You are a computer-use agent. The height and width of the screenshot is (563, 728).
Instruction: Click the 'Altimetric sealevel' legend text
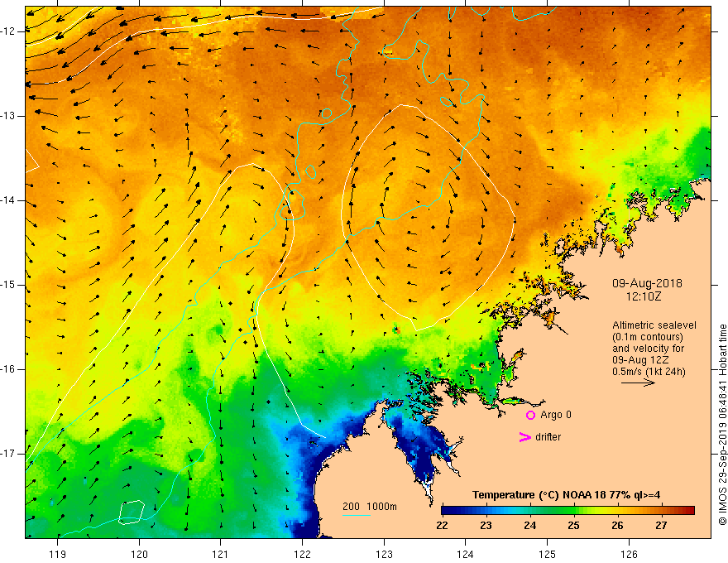coord(654,325)
